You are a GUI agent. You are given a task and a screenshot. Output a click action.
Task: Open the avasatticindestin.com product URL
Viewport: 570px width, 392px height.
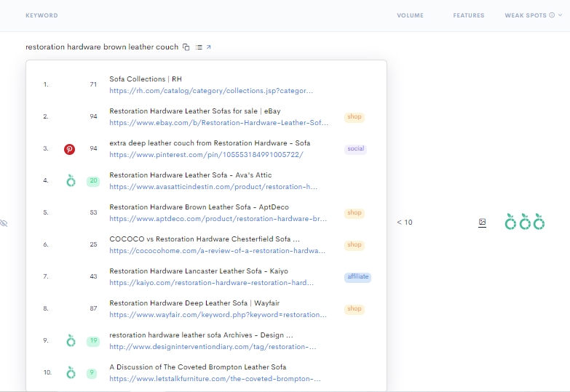(x=213, y=187)
